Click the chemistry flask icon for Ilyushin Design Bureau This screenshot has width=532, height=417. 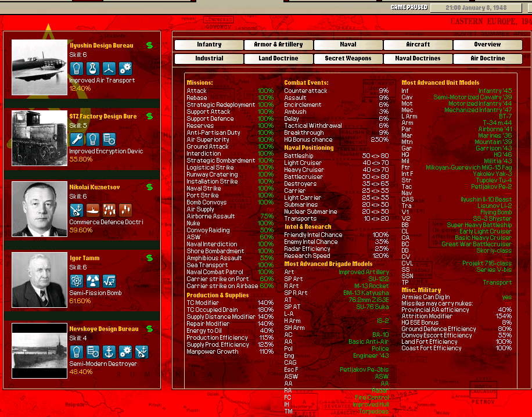click(x=93, y=69)
